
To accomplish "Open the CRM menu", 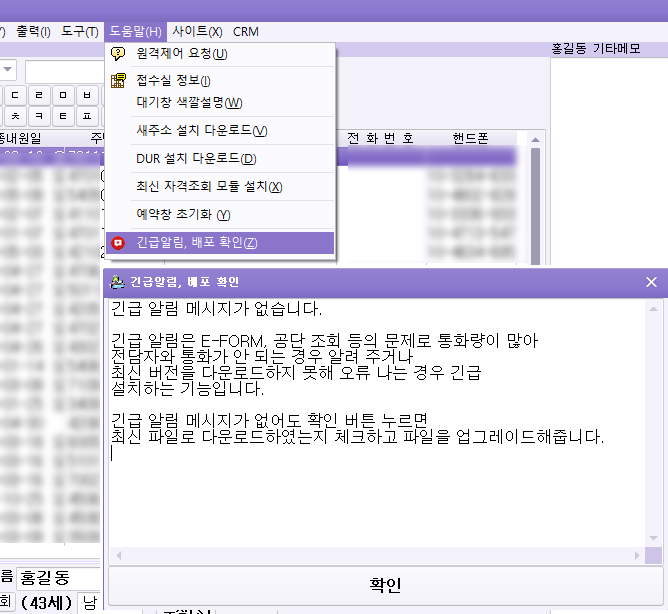I will pos(245,31).
